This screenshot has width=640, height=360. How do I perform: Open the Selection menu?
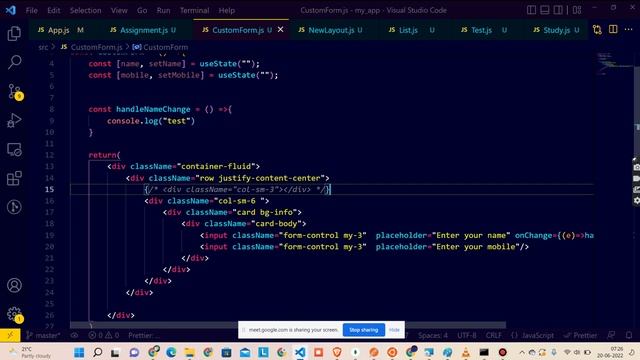tap(85, 10)
